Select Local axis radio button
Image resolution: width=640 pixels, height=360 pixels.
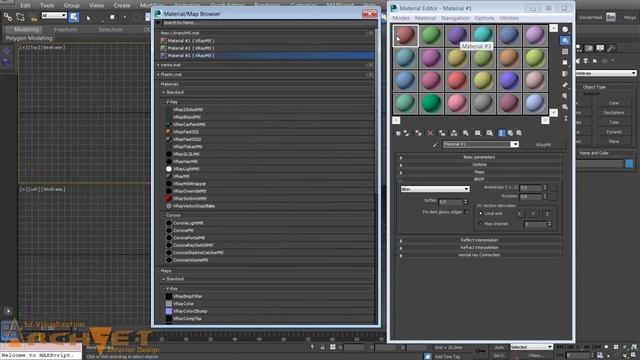(480, 213)
